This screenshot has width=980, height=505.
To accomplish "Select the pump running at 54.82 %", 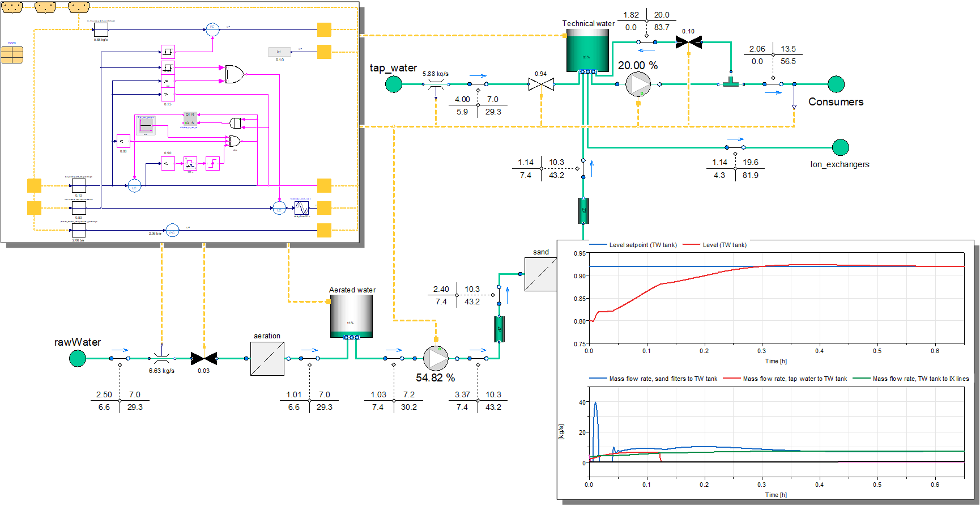I will (x=436, y=358).
